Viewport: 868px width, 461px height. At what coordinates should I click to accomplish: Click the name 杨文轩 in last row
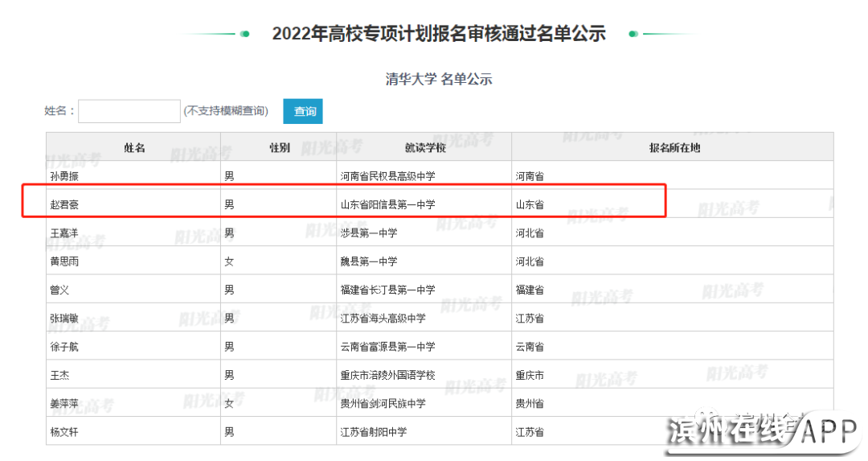pos(64,432)
